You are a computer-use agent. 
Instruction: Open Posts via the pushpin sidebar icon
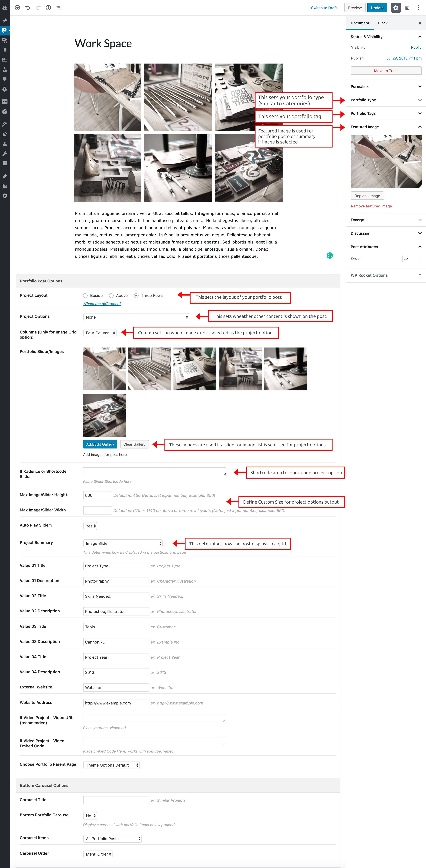[5, 21]
